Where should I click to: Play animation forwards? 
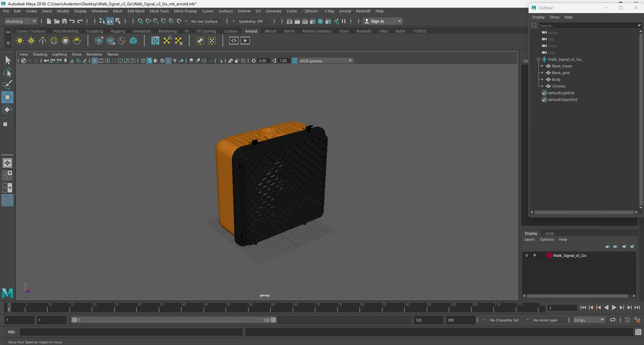point(614,307)
